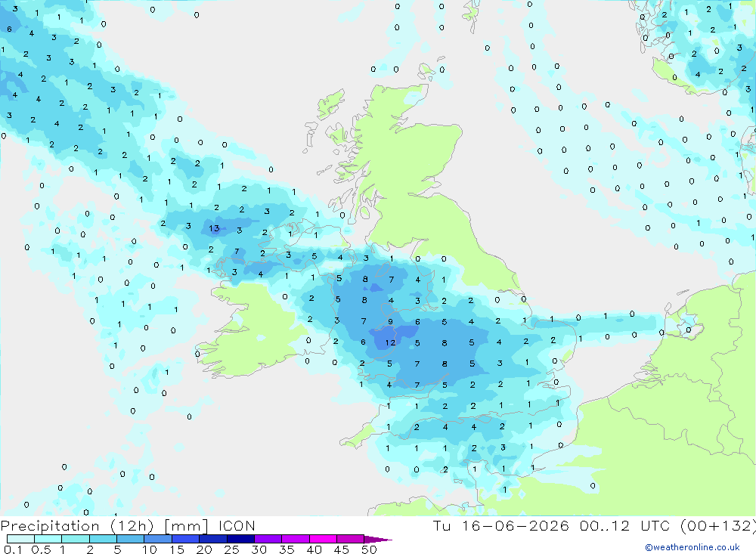Screen dimensions: 756x554
Task: Click the '13' precipitation value on map
Action: tap(214, 228)
